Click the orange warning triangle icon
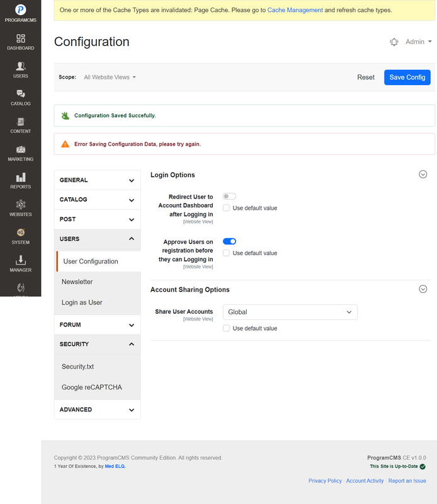 (65, 144)
